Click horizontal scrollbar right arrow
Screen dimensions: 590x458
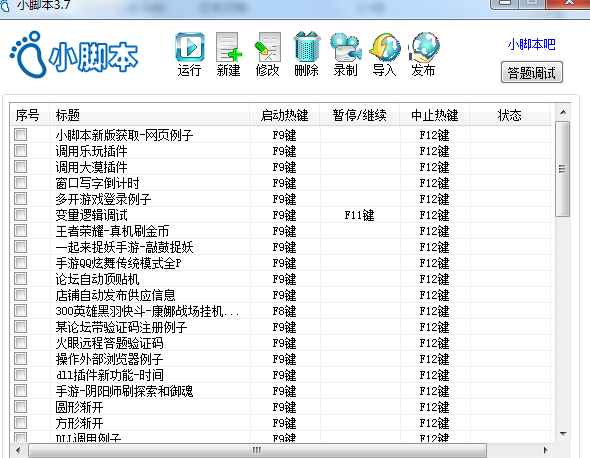coord(546,450)
